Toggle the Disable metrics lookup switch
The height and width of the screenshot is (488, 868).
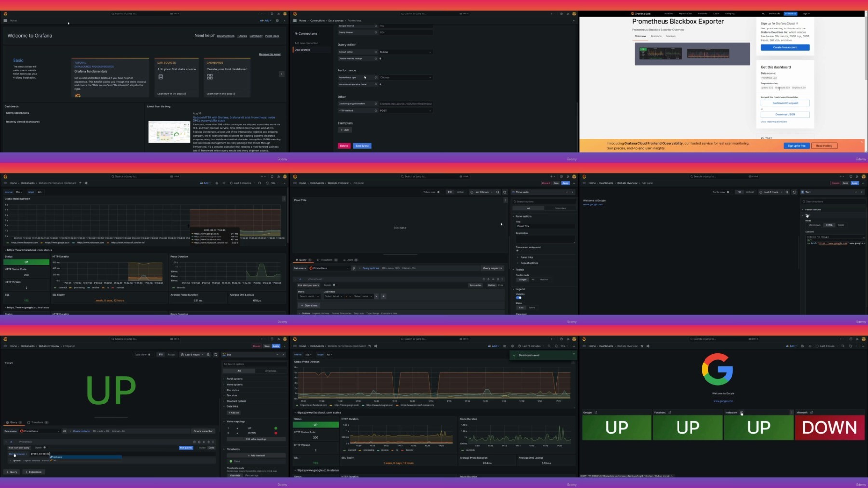click(x=380, y=58)
